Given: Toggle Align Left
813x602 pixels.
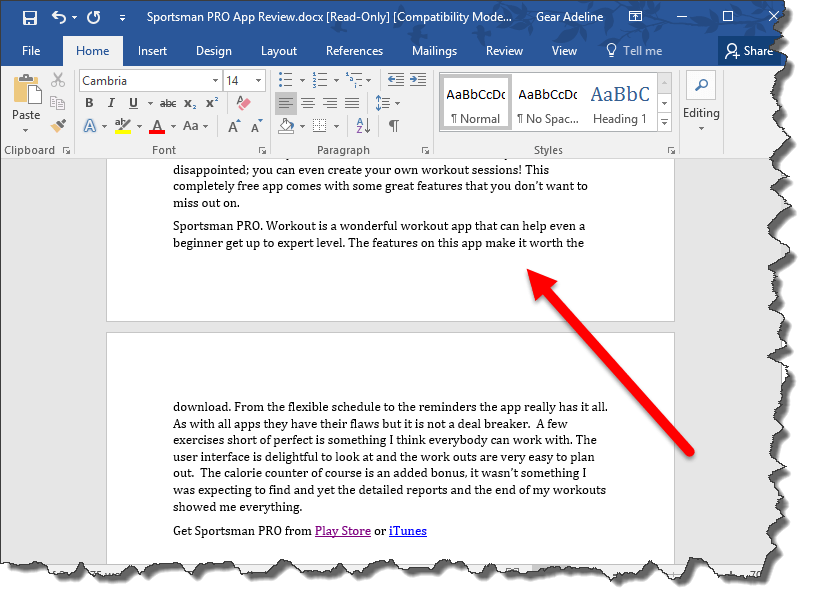Looking at the screenshot, I should coord(286,103).
